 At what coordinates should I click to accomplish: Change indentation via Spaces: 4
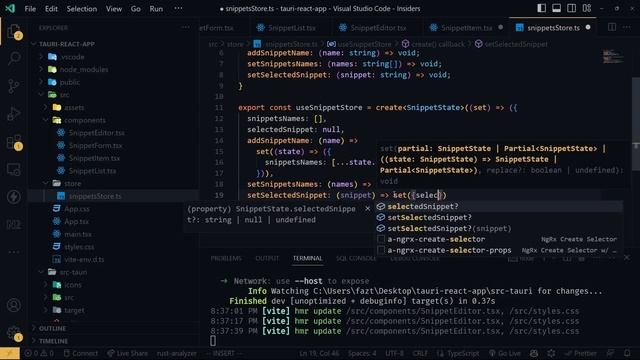click(x=362, y=353)
